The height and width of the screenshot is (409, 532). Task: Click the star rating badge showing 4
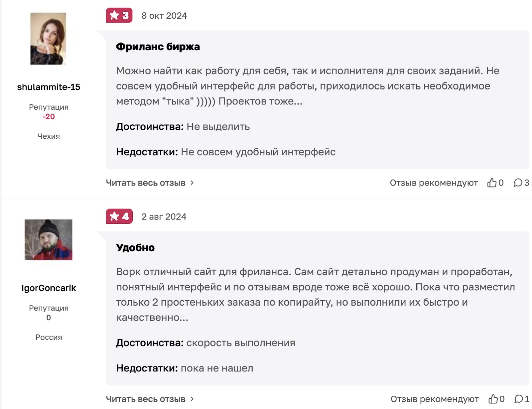pyautogui.click(x=120, y=216)
